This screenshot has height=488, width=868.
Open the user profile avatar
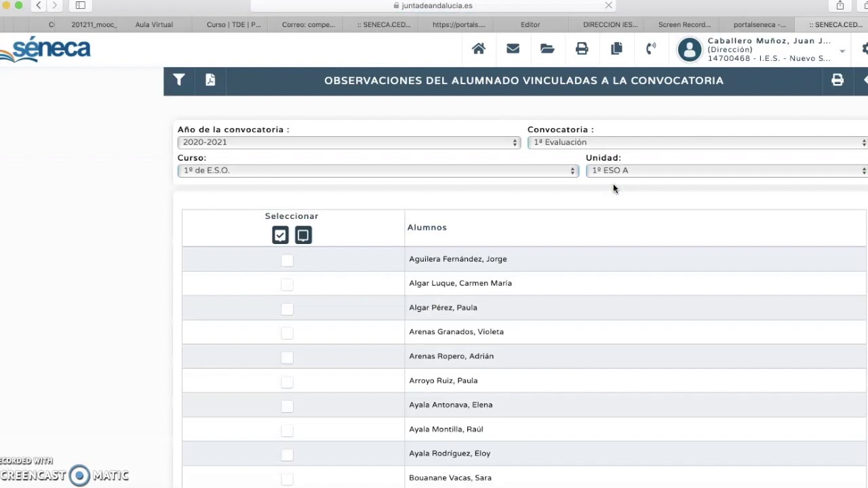tap(690, 49)
